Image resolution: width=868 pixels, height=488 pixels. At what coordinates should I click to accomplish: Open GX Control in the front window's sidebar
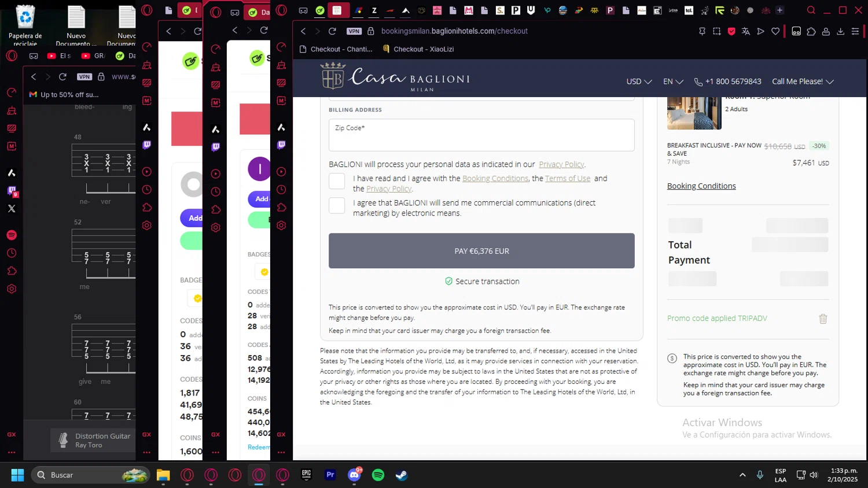pos(281,47)
